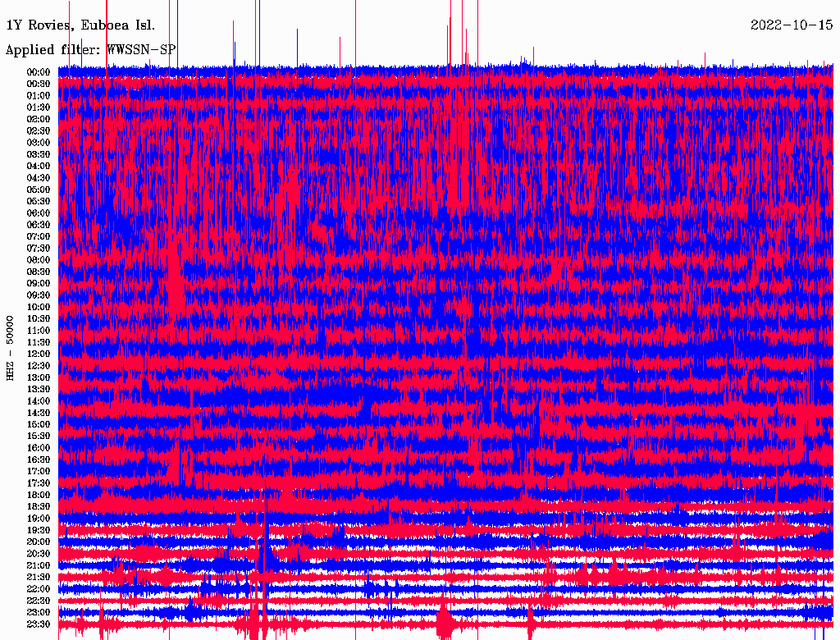Click the 09:00 time label

point(39,283)
